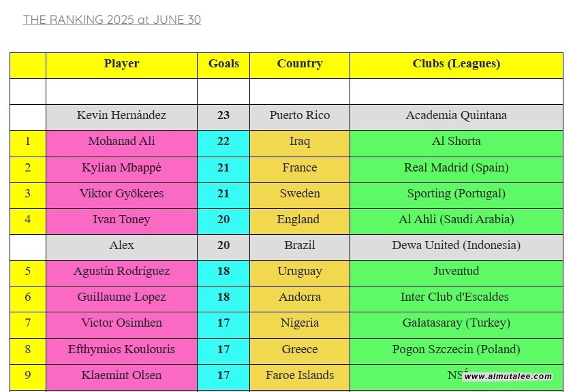Image resolution: width=573 pixels, height=392 pixels.
Task: Click the Puerto Rico country cell
Action: 299,116
